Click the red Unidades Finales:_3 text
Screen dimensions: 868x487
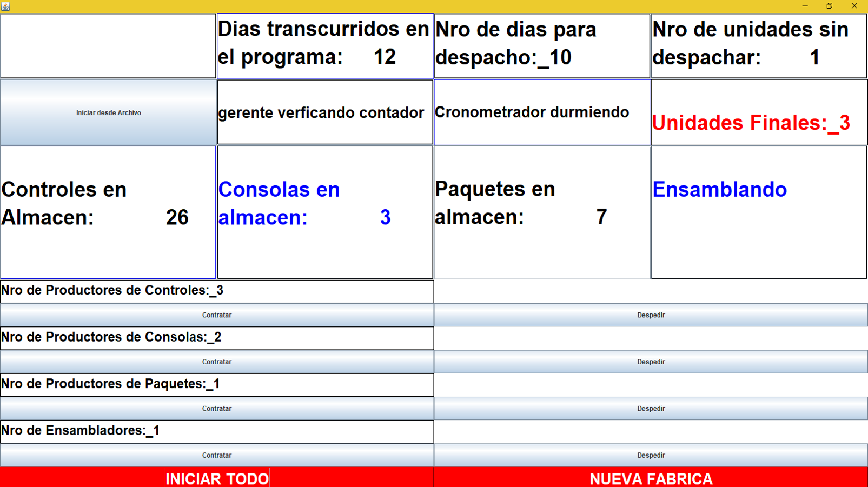pyautogui.click(x=751, y=123)
